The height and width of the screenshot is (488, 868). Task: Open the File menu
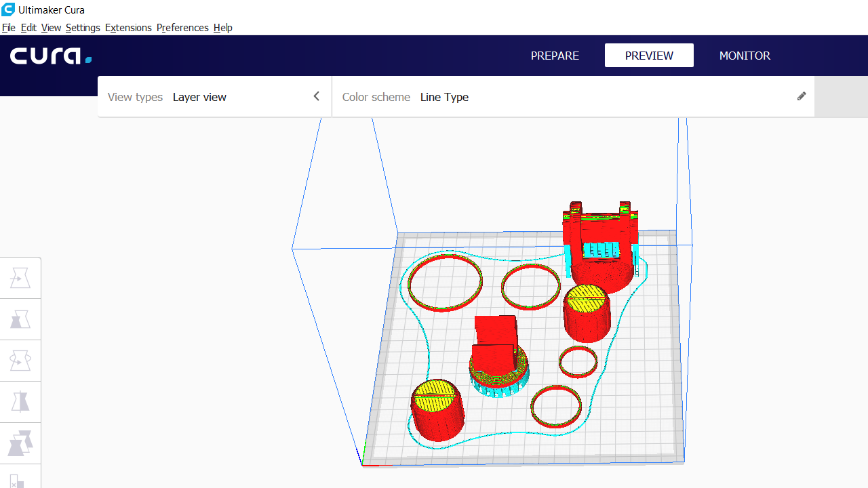click(9, 28)
